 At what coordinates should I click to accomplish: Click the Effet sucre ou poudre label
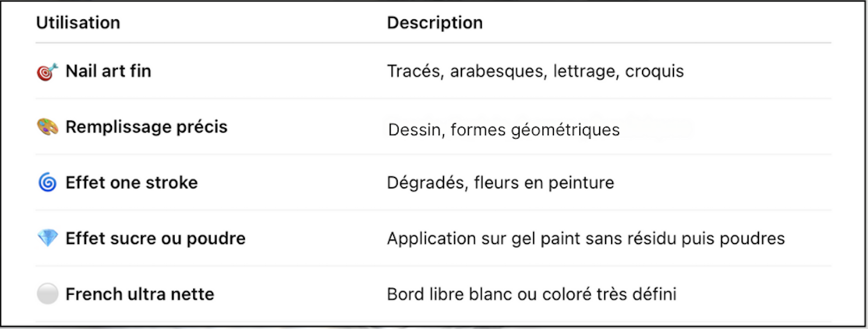pos(156,239)
